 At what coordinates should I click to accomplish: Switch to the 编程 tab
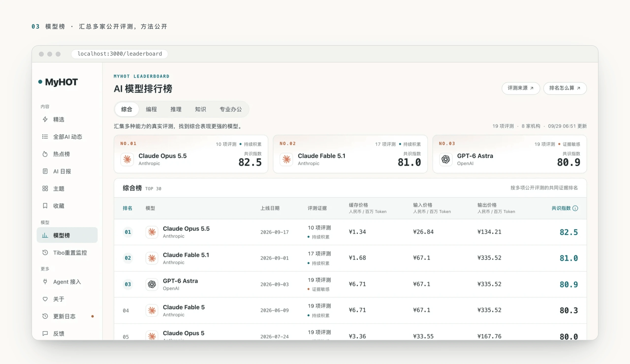point(151,109)
